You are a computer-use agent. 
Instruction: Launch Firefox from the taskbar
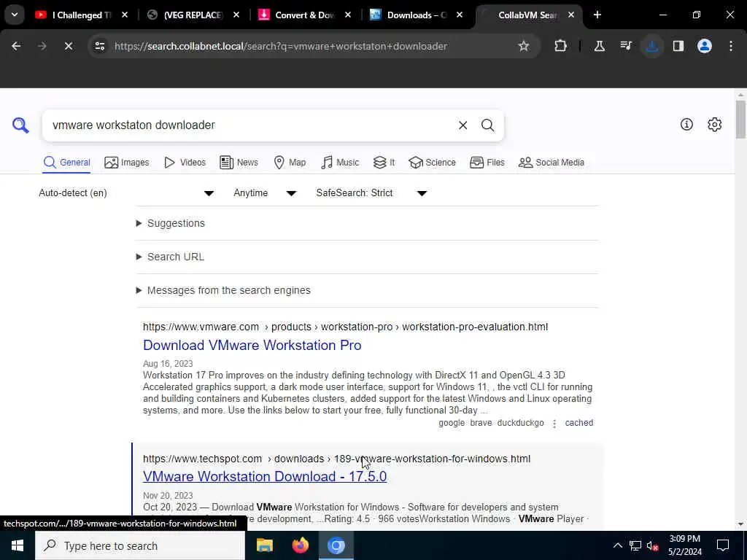pos(300,545)
